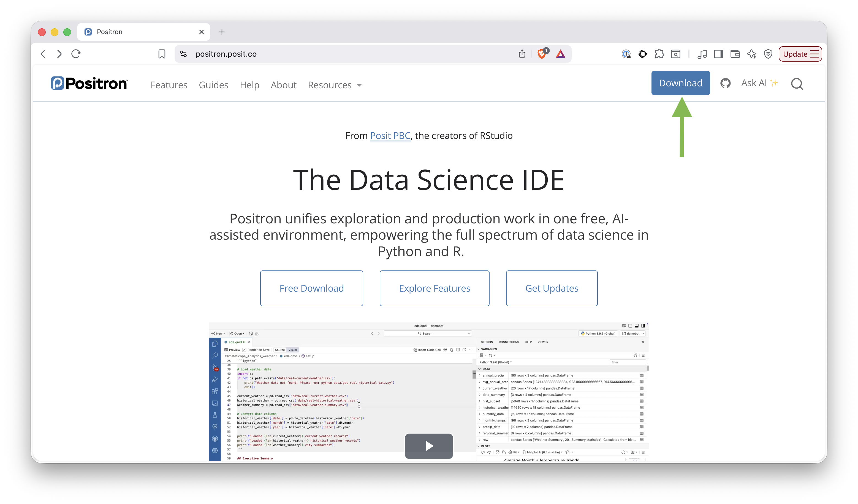This screenshot has height=504, width=858.
Task: Open data viewer for current_weather row
Action: tap(642, 388)
